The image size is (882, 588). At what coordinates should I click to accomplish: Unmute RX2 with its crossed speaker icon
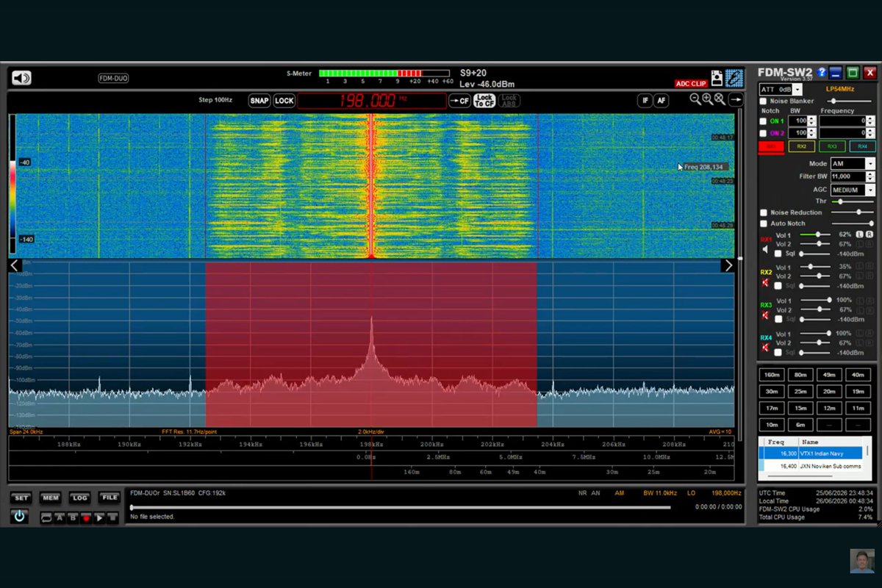(765, 283)
